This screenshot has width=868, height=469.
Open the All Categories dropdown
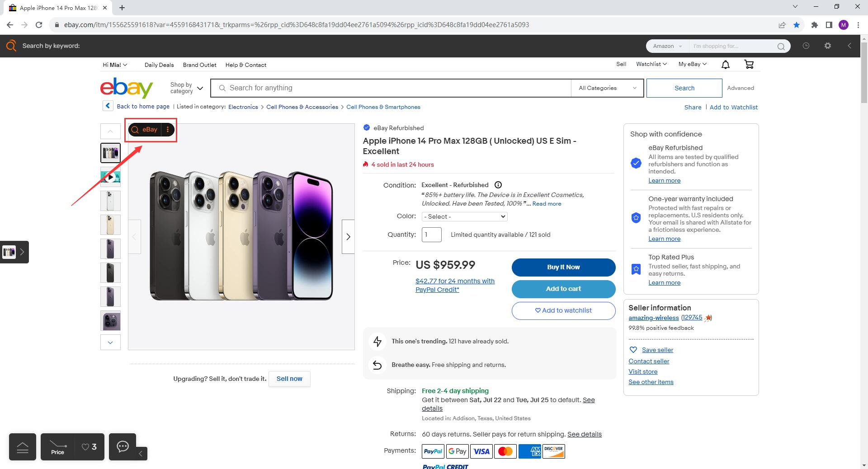pyautogui.click(x=607, y=88)
